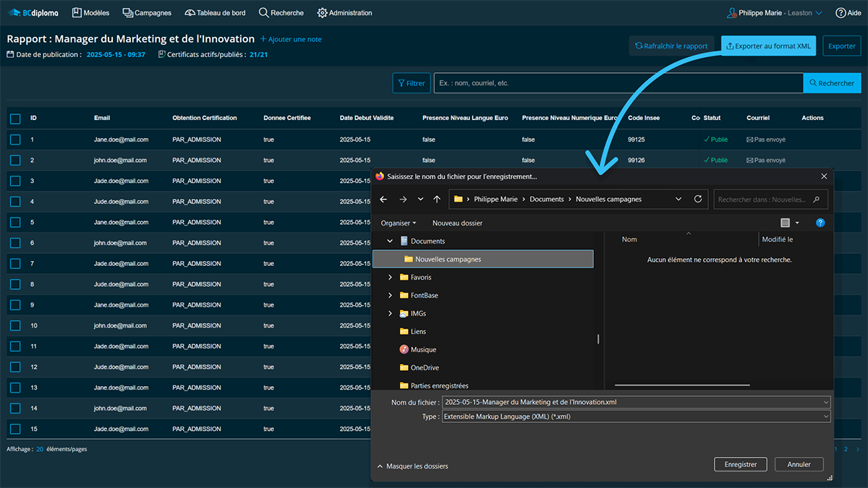This screenshot has width=868, height=488.
Task: Open the Campagnes menu
Action: coord(147,13)
